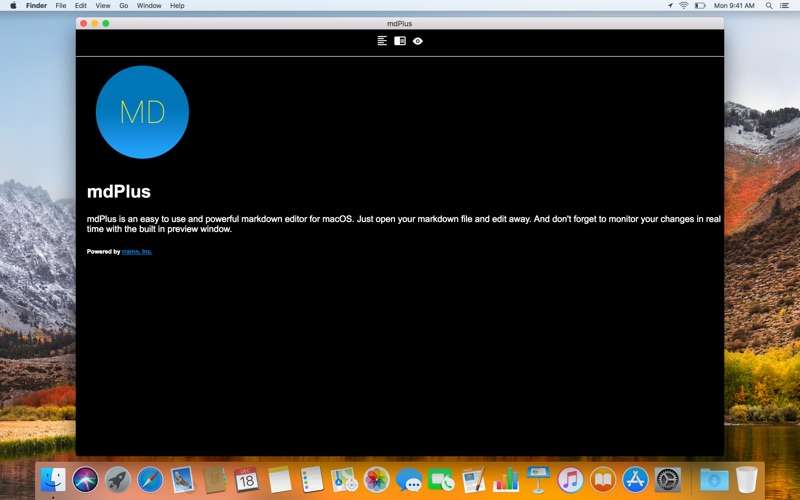
Task: Open the Edit menu
Action: tap(81, 6)
